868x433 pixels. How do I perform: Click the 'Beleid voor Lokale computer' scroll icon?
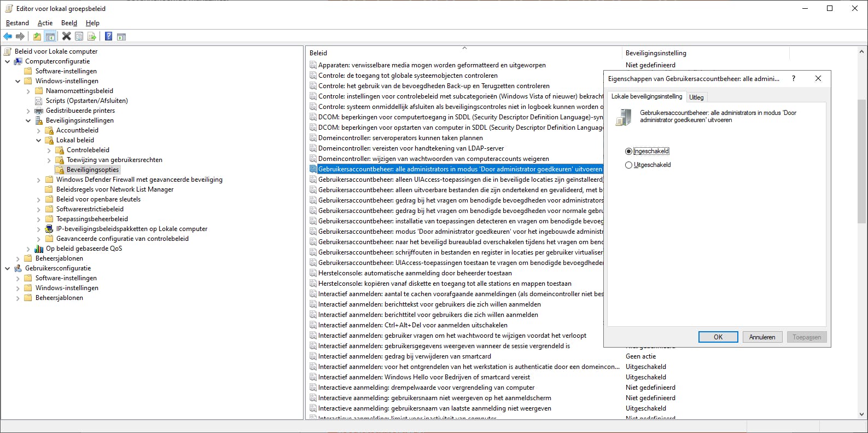[8, 51]
